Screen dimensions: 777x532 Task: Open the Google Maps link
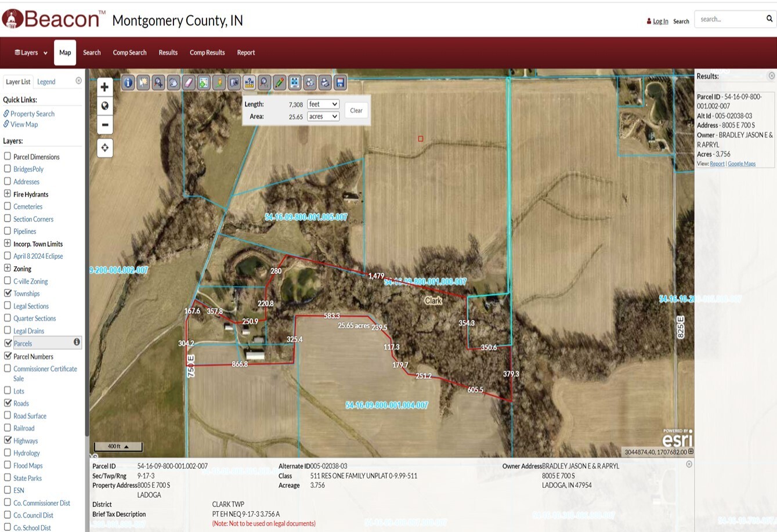click(742, 164)
